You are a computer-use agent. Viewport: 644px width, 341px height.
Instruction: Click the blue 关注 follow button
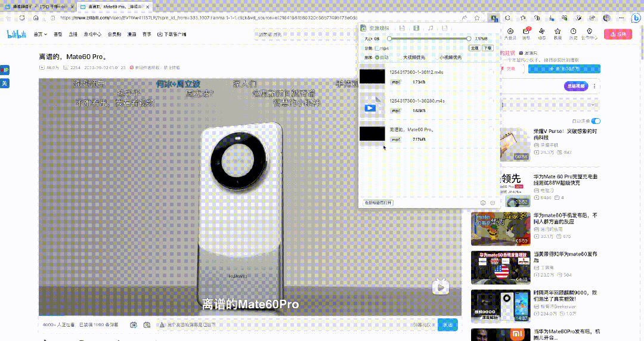(x=564, y=69)
